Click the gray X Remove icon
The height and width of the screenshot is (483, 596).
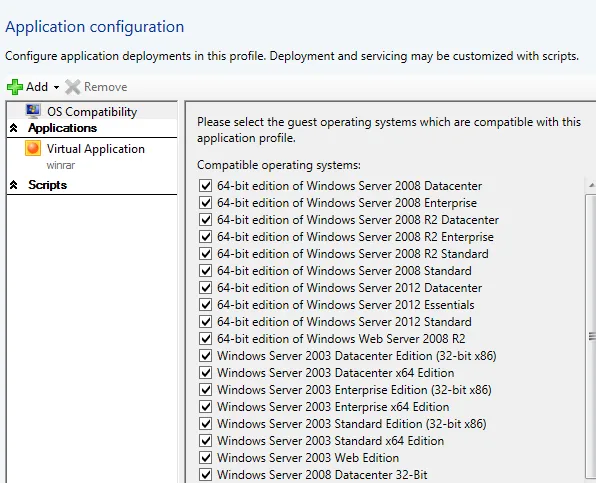[x=73, y=87]
